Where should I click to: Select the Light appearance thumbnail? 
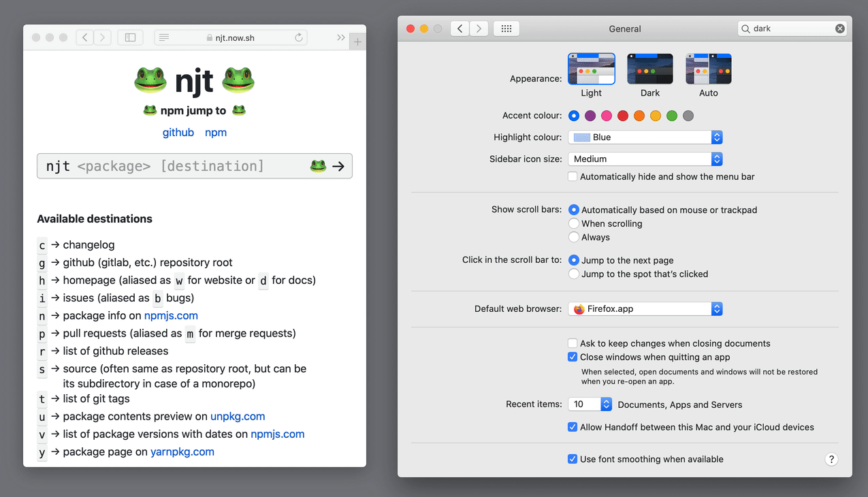click(x=592, y=69)
